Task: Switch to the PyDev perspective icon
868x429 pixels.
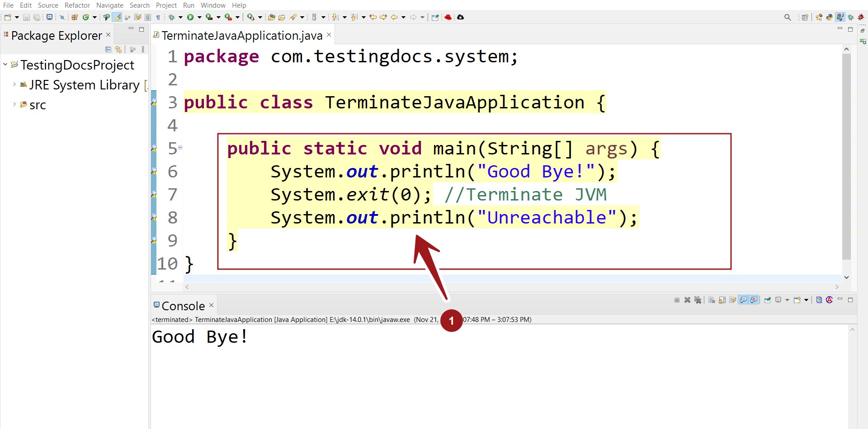Action: [x=830, y=17]
